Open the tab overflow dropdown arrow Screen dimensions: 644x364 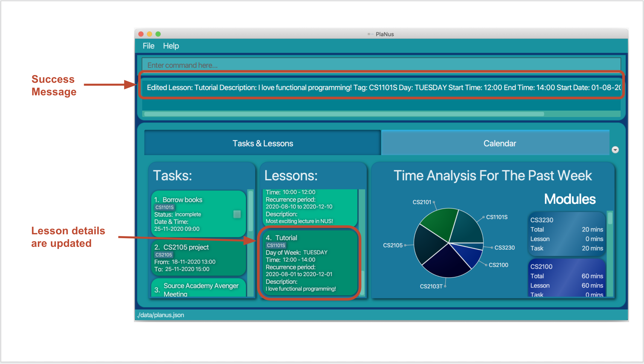[615, 150]
